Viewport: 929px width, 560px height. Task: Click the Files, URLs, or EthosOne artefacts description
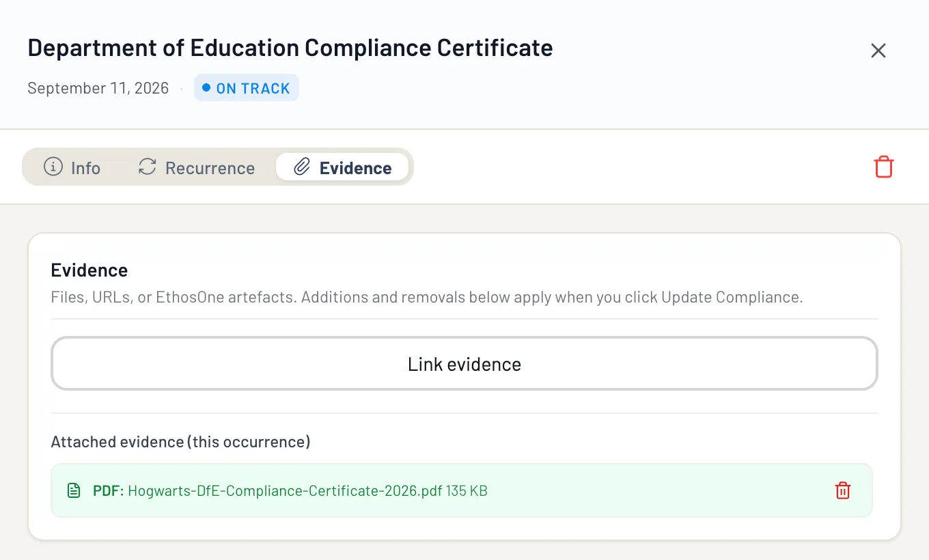[427, 298]
